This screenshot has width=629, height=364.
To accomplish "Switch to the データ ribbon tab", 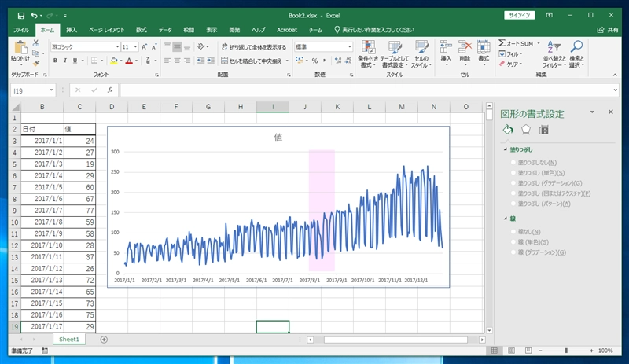I will point(165,30).
